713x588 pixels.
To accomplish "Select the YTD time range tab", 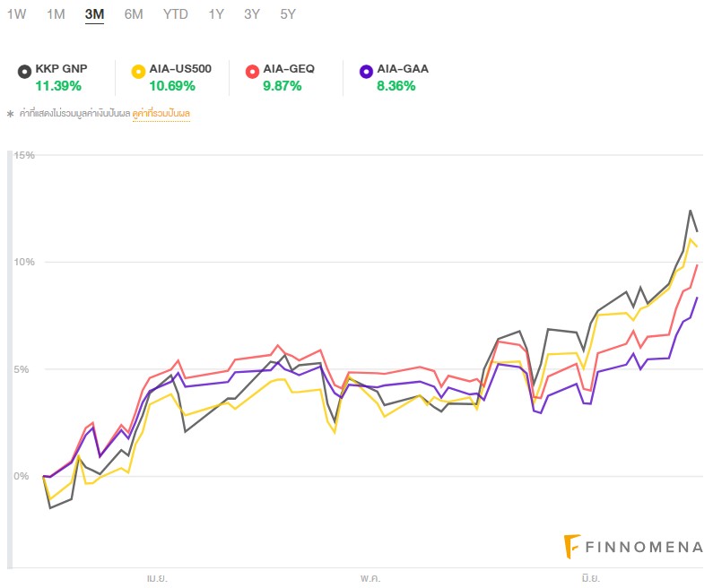I will tap(176, 14).
